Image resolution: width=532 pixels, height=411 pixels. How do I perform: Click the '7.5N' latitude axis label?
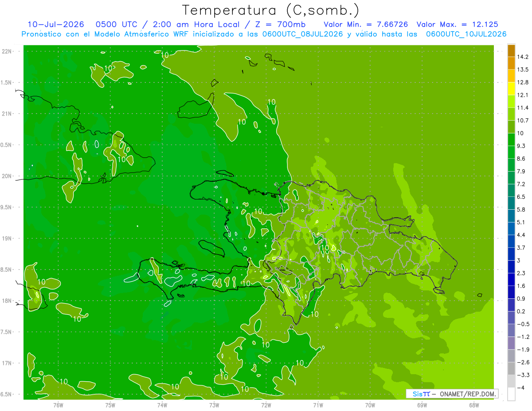6,332
